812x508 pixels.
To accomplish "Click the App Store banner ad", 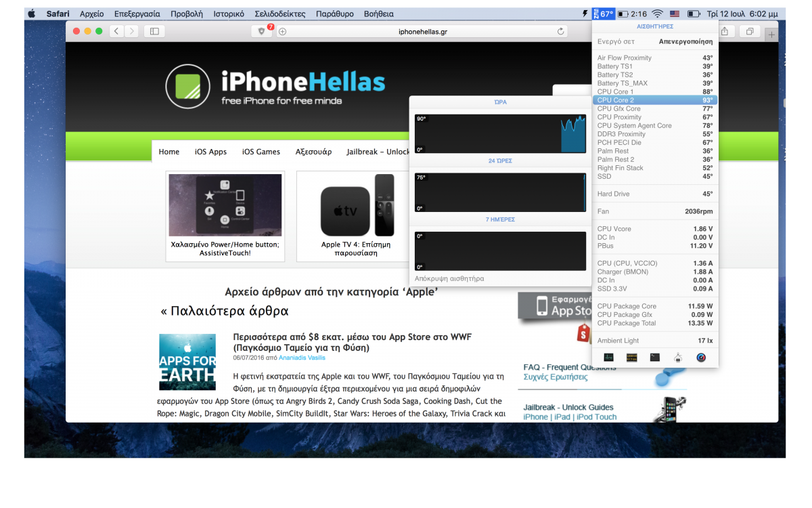I will point(555,307).
